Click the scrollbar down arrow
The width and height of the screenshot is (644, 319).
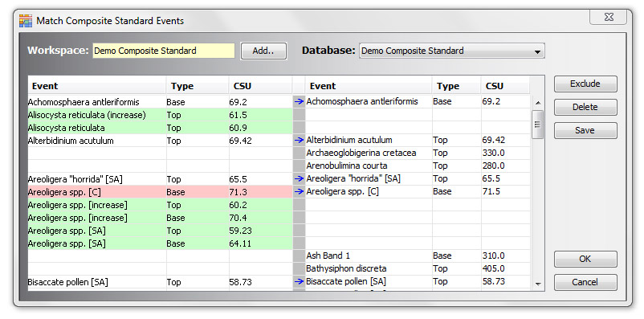coord(538,284)
